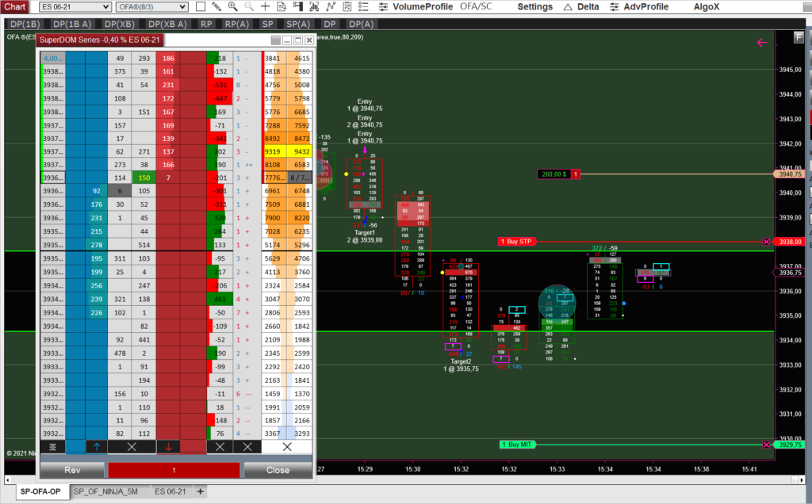Click the pink left arrow on chart
Screen dimensions: 812x504
(762, 43)
